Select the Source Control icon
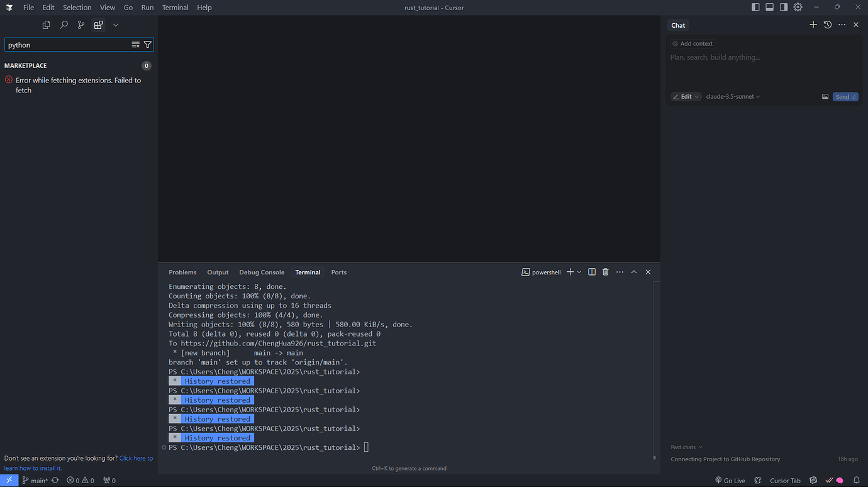This screenshot has height=487, width=868. [x=81, y=25]
